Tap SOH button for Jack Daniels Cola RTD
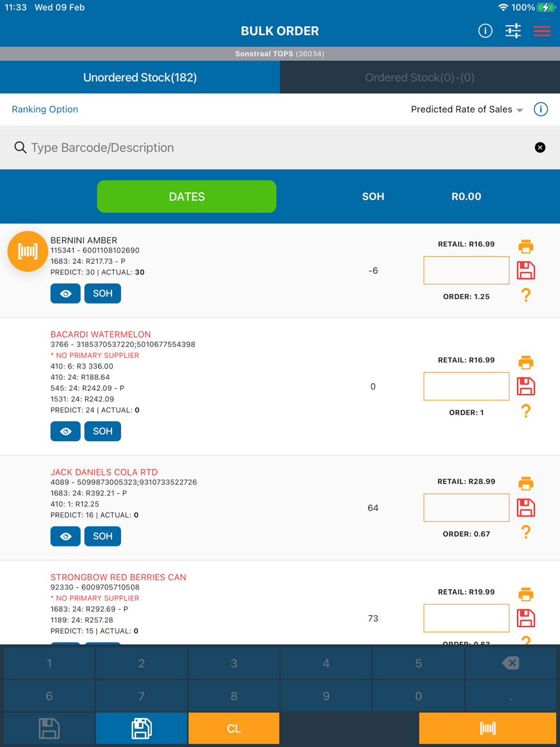The image size is (560, 747). (102, 536)
